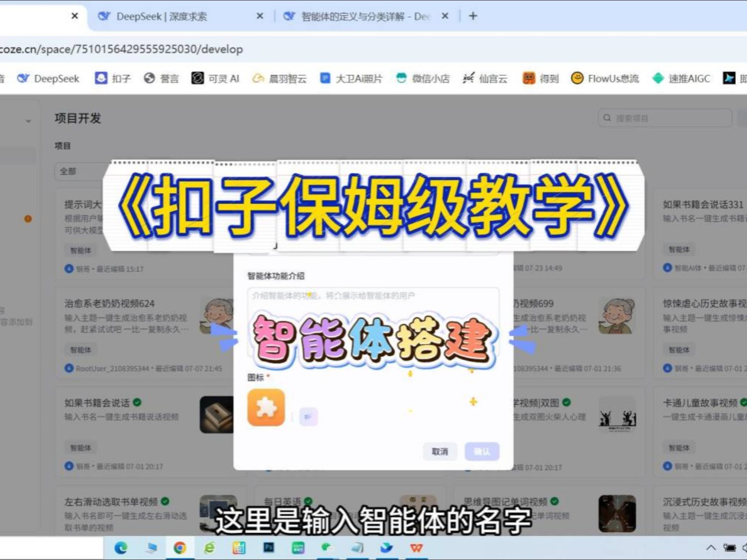Screen dimensions: 747x560
Task: Open the 治愈系老奶奶视频624 project card
Action: 144,333
